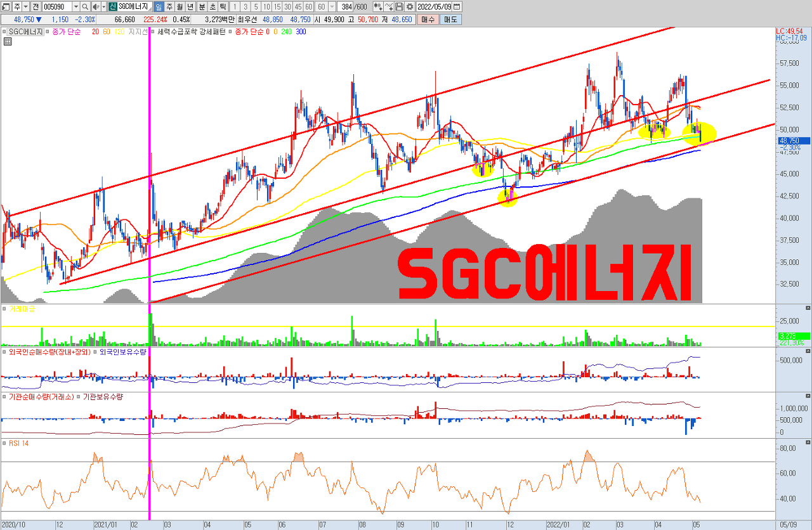
Task: Open the chart settings gear icon
Action: tap(410, 6)
